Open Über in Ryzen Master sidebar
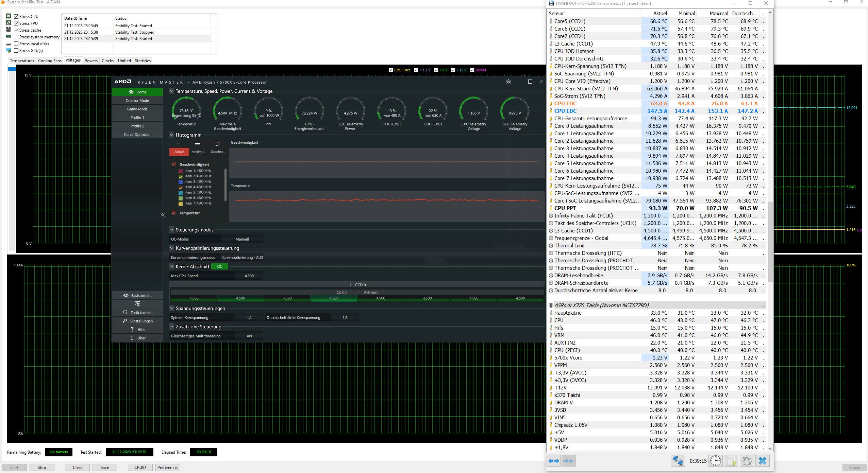Image resolution: width=868 pixels, height=473 pixels. 137,338
